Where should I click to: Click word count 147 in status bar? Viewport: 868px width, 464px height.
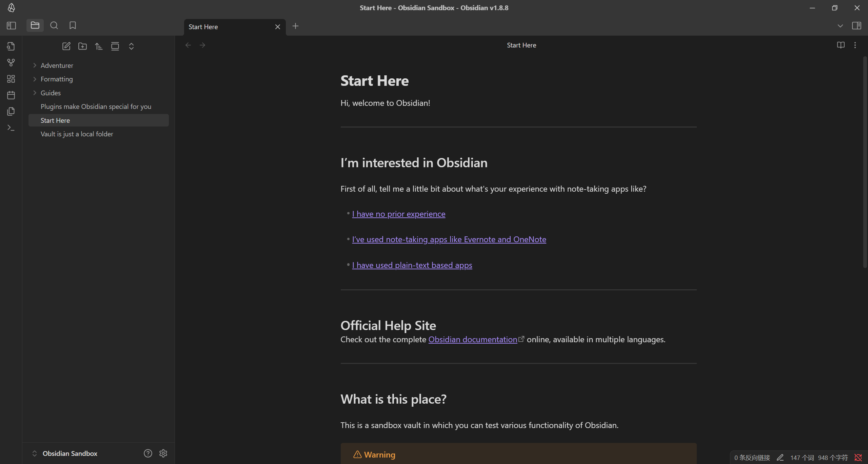[x=802, y=458]
